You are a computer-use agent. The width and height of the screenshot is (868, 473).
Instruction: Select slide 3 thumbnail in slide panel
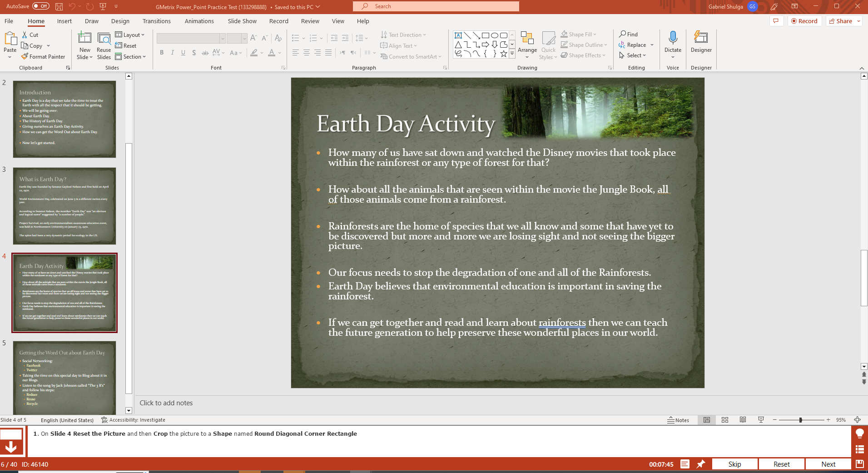64,206
